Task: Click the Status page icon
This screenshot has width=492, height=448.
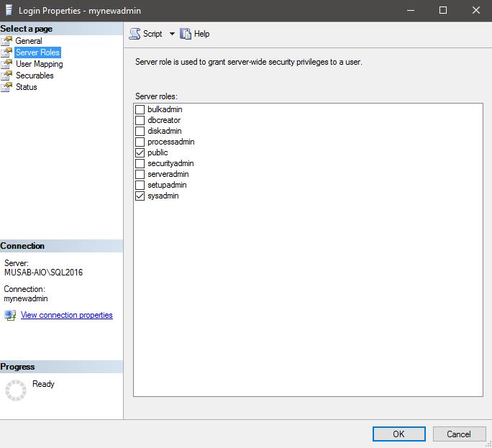Action: tap(6, 87)
